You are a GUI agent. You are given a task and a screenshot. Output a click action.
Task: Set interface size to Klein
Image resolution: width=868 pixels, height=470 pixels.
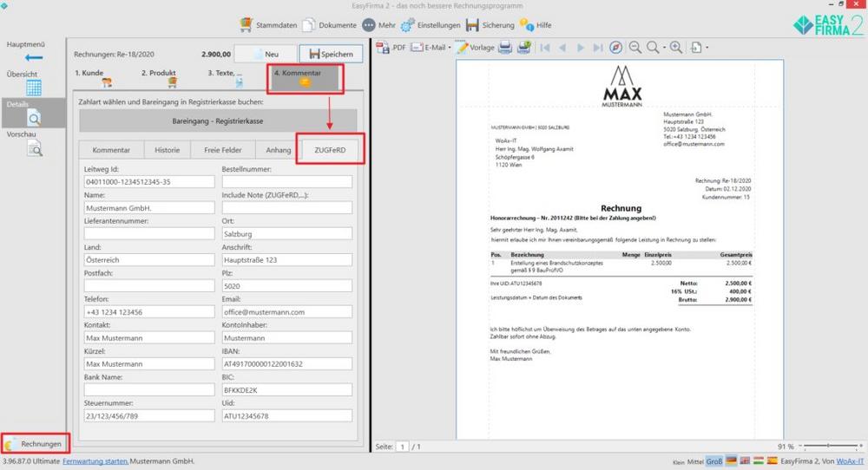point(679,461)
